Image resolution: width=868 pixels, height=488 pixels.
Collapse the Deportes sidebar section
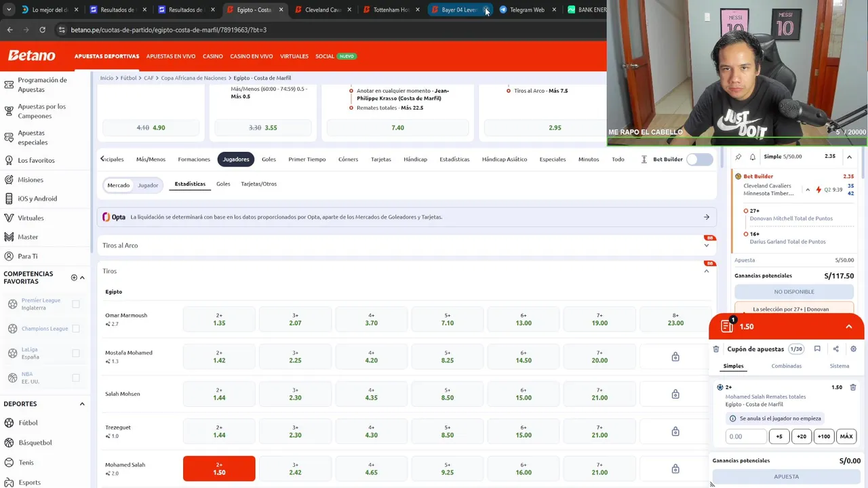pyautogui.click(x=82, y=404)
